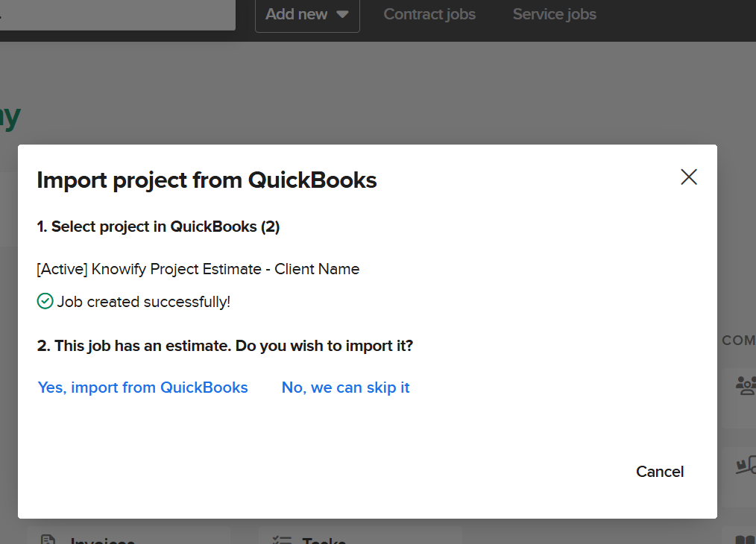Click the 'Job created successfully!' message
Screen dimensions: 756x544
coord(143,302)
